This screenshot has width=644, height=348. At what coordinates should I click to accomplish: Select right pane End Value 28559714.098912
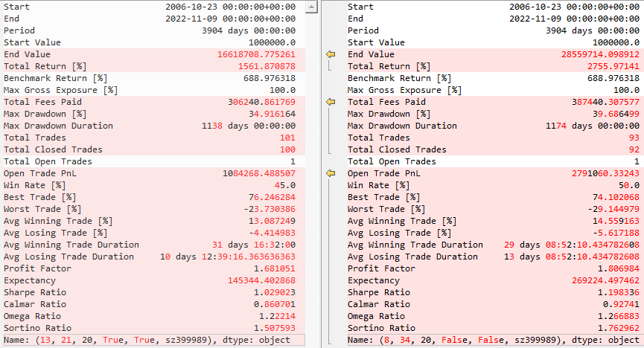coord(601,54)
